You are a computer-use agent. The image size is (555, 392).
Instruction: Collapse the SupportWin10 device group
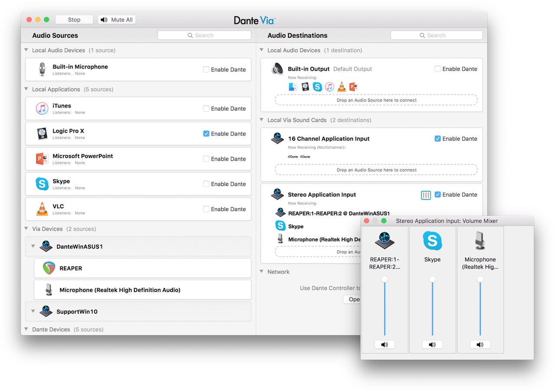click(33, 311)
